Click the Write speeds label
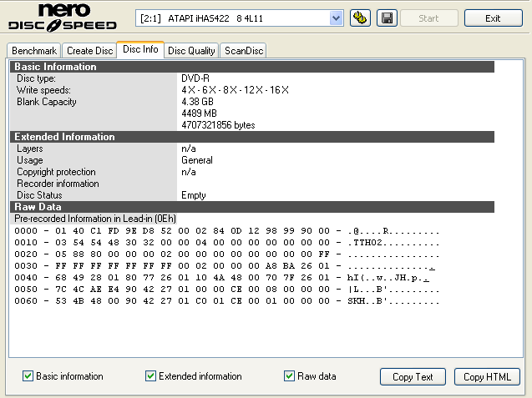 pos(43,90)
